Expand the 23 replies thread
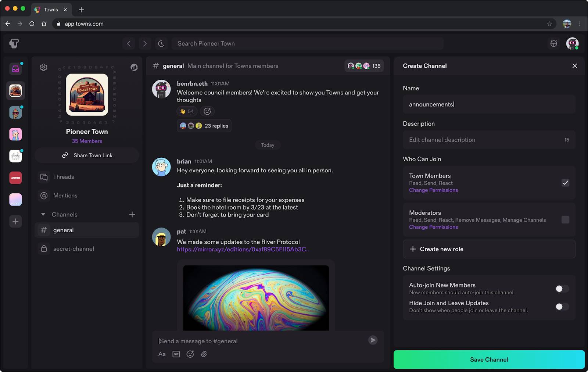Viewport: 588px width, 372px height. point(204,126)
